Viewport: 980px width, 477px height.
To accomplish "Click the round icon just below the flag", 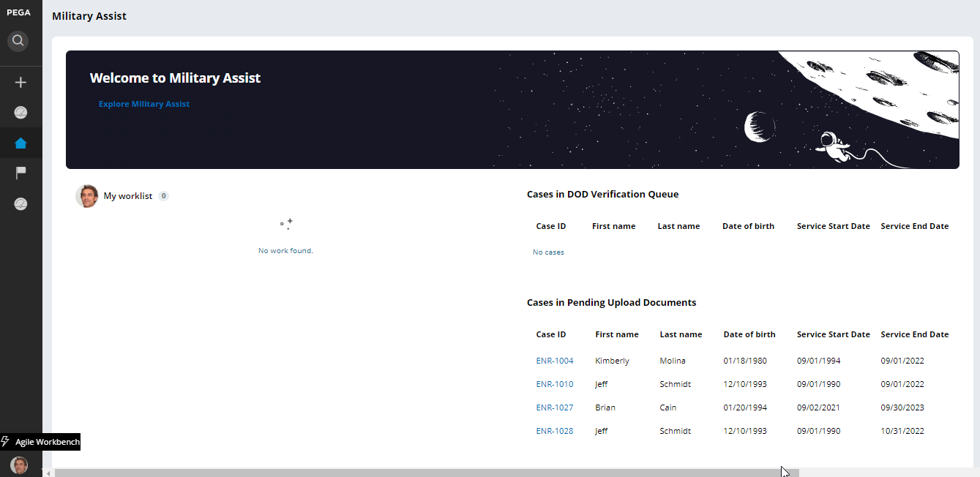I will coord(20,204).
